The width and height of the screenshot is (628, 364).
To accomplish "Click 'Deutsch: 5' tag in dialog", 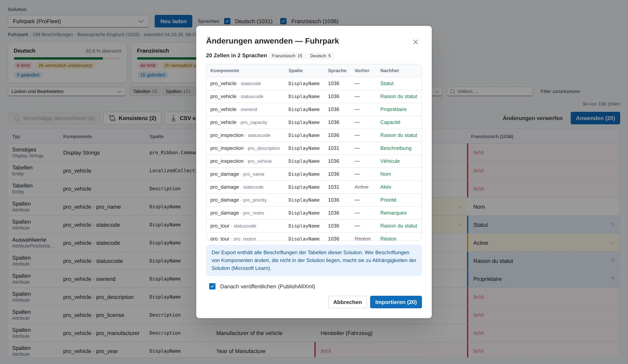I will (x=320, y=56).
